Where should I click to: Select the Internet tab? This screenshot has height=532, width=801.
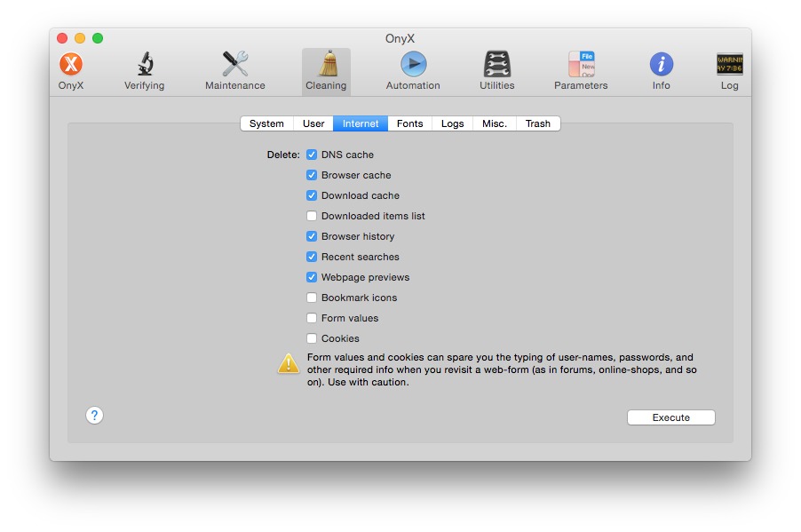pyautogui.click(x=361, y=123)
